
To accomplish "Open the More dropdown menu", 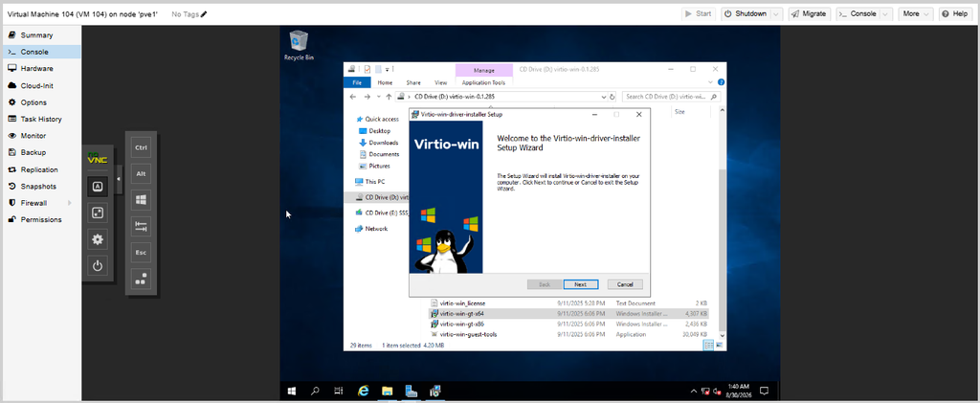I will pos(916,13).
